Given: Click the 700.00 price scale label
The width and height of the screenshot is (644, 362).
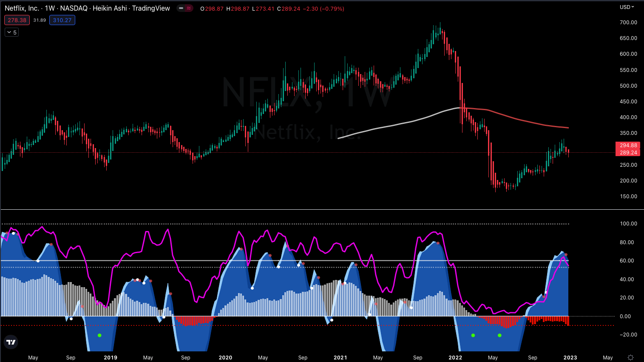Looking at the screenshot, I should [628, 22].
